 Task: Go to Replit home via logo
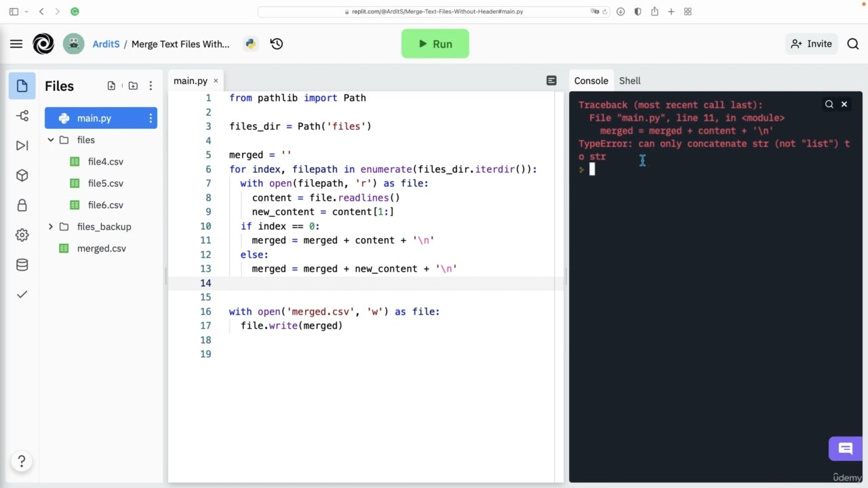(x=43, y=44)
